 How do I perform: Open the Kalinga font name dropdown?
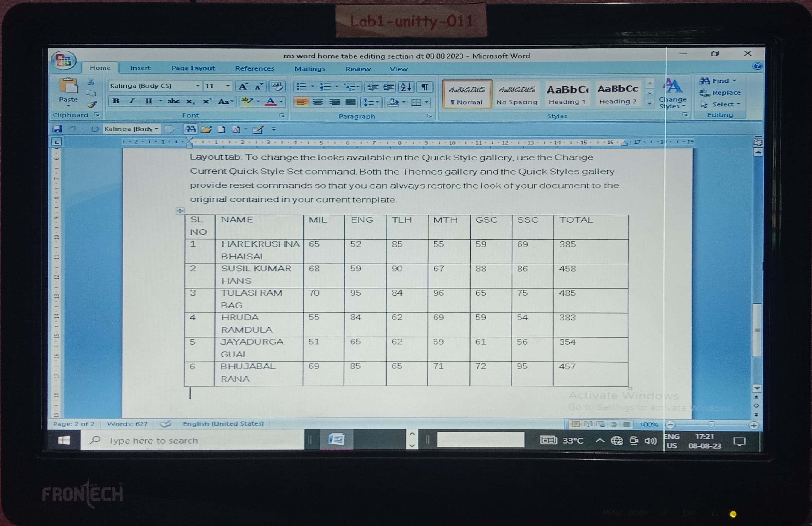(x=197, y=86)
